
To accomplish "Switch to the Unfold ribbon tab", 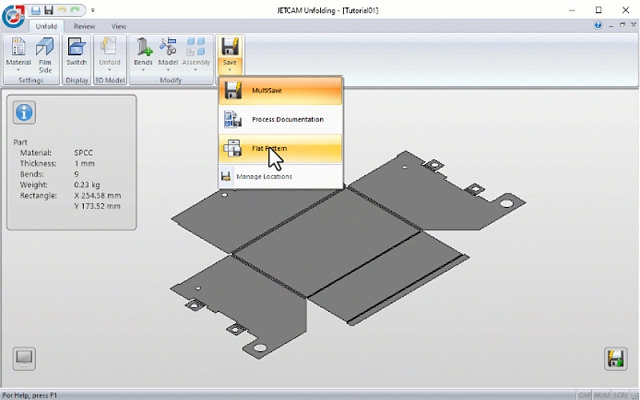I will (46, 27).
